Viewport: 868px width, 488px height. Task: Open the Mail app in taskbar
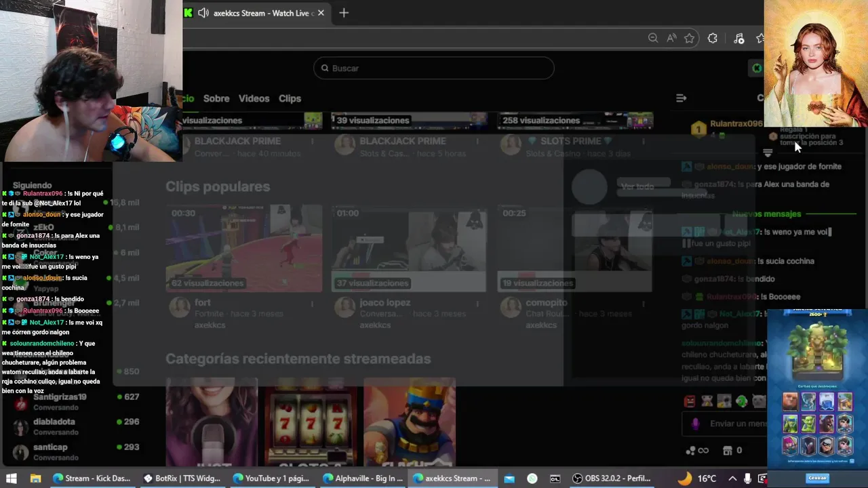pyautogui.click(x=509, y=478)
